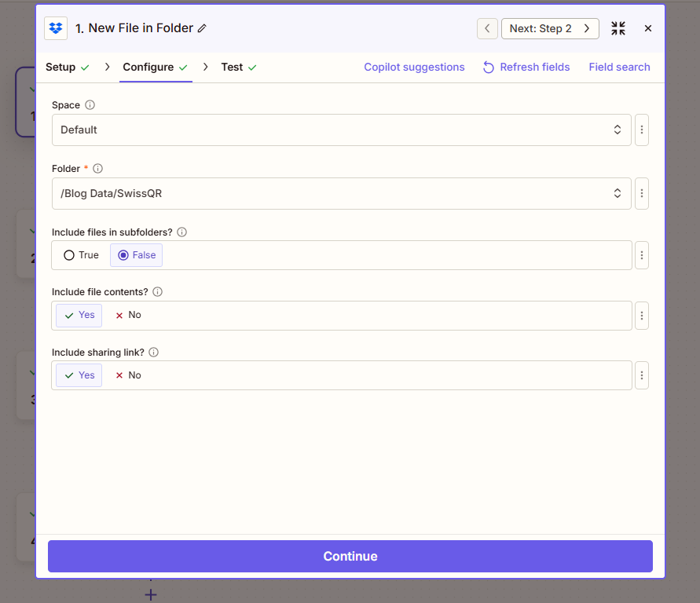Viewport: 700px width, 603px height.
Task: Choose No for Include sharing link
Action: [x=128, y=375]
